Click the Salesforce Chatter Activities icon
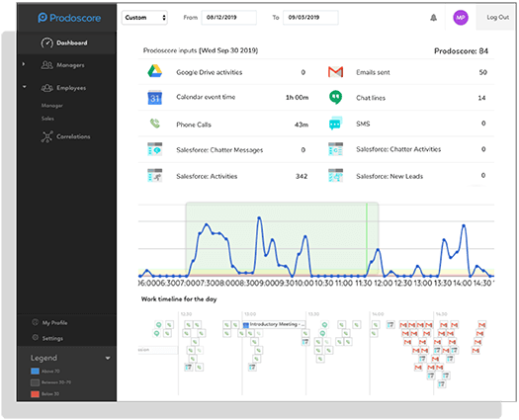The image size is (519, 420). (336, 149)
